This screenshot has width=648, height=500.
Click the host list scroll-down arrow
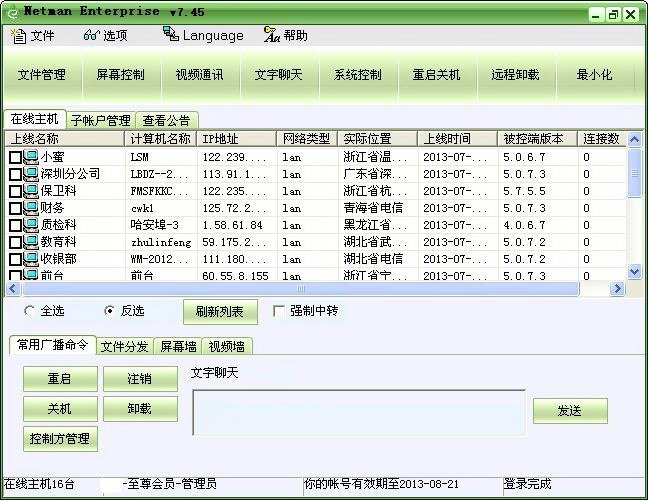[x=634, y=271]
